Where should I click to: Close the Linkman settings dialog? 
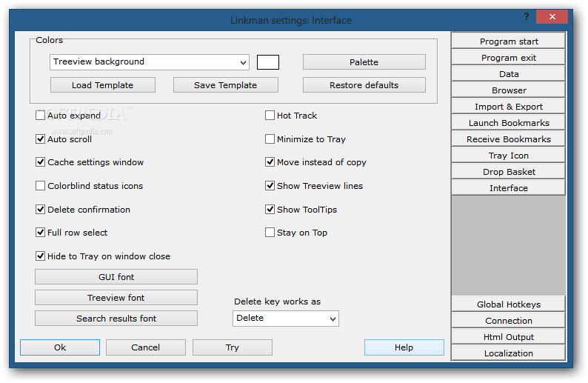coord(552,16)
